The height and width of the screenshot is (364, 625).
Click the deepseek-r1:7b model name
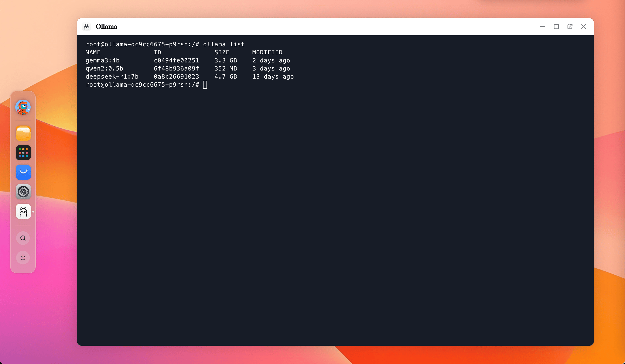[112, 77]
